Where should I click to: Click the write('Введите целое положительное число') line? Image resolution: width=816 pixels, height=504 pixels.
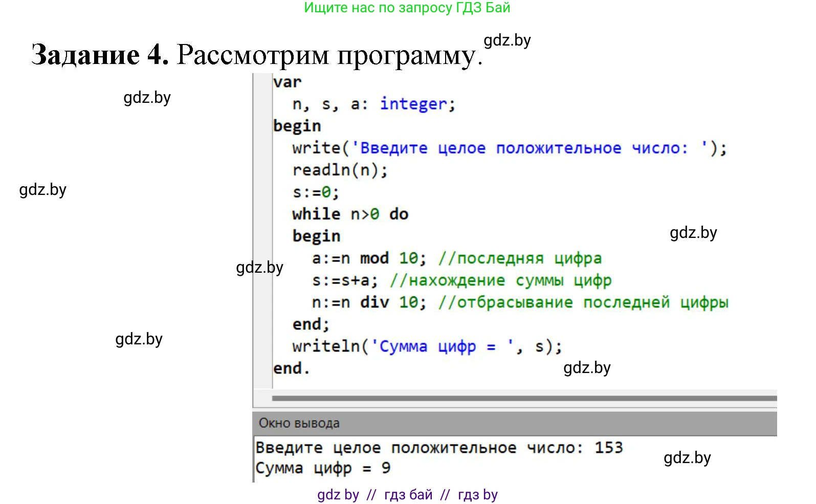(x=509, y=148)
